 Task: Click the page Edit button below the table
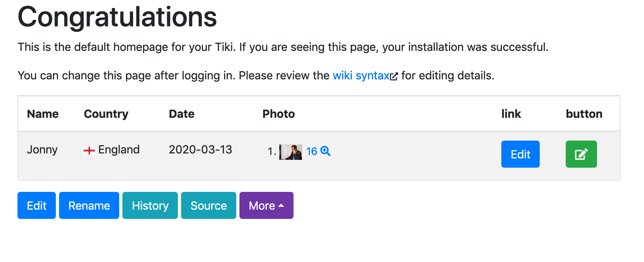pos(37,205)
